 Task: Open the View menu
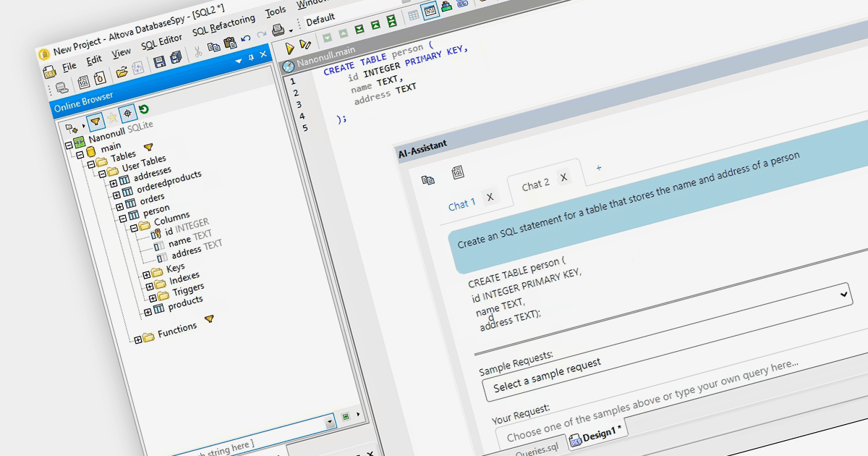point(121,52)
